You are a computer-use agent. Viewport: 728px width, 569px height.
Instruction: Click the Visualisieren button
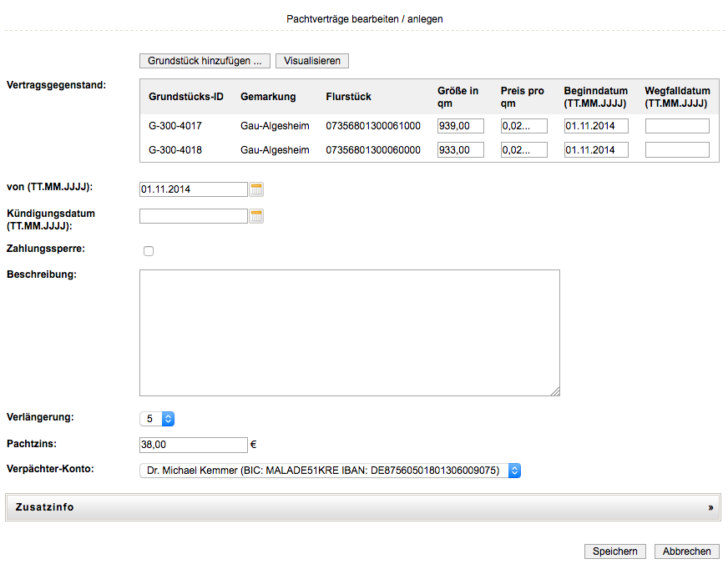[312, 61]
